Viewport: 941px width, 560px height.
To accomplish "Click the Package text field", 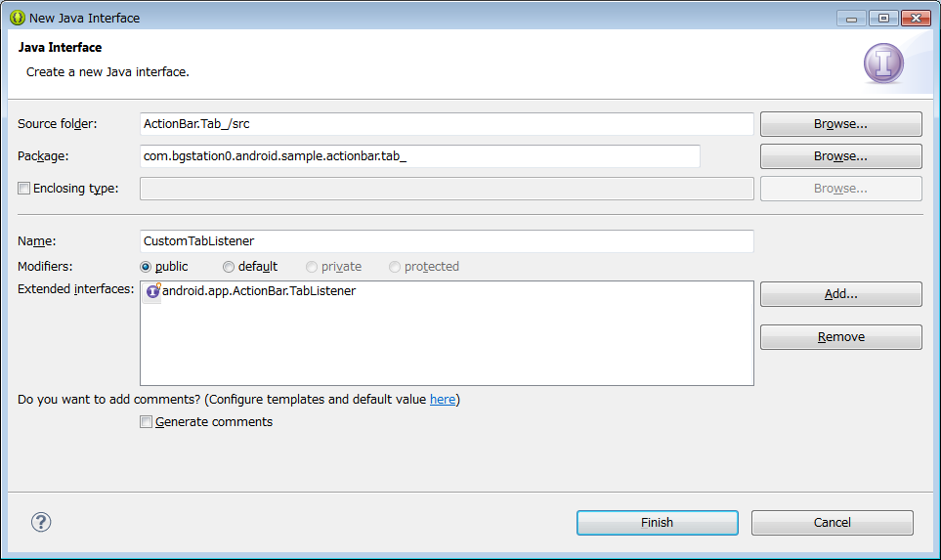I will click(419, 156).
